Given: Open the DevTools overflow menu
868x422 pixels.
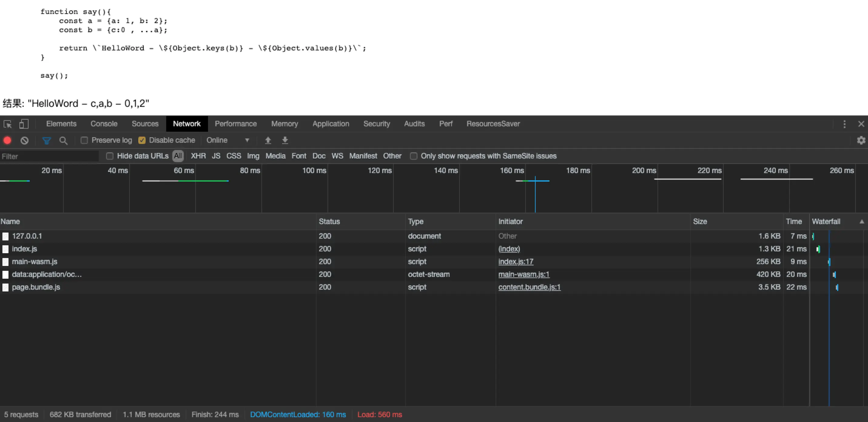Looking at the screenshot, I should click(844, 124).
